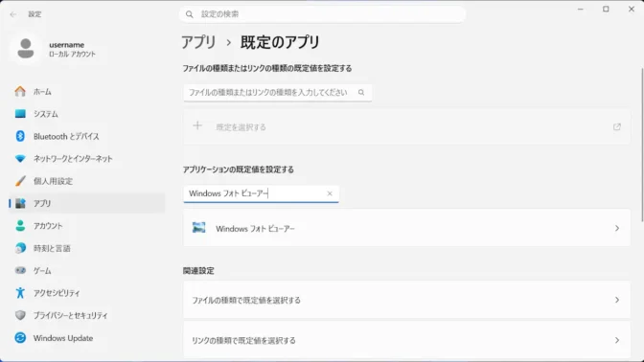Screen dimensions: 644x362
Task: Click the back arrow in Settings header
Action: [13, 14]
